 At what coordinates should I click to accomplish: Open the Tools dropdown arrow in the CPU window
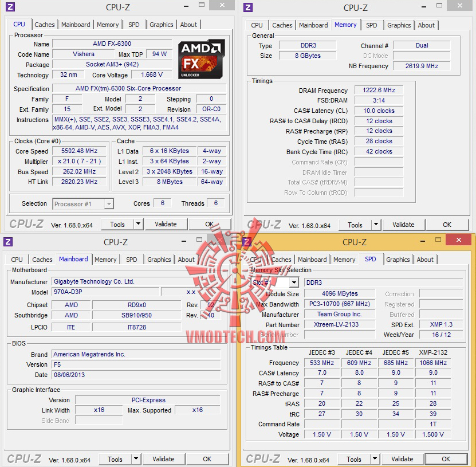139,224
